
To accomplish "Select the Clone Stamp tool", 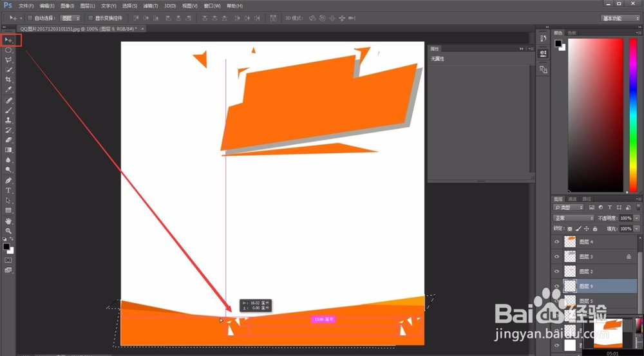I will [8, 120].
